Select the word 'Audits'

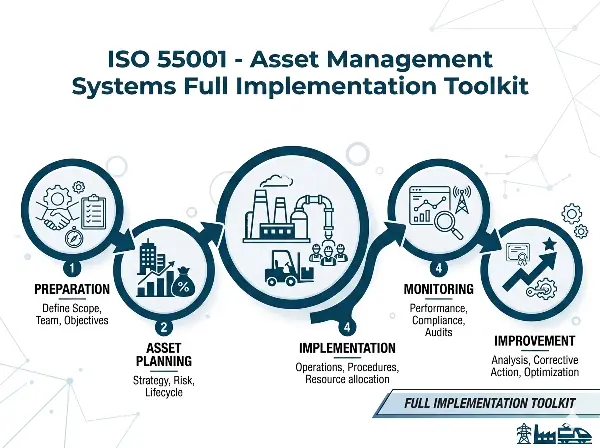coord(439,332)
